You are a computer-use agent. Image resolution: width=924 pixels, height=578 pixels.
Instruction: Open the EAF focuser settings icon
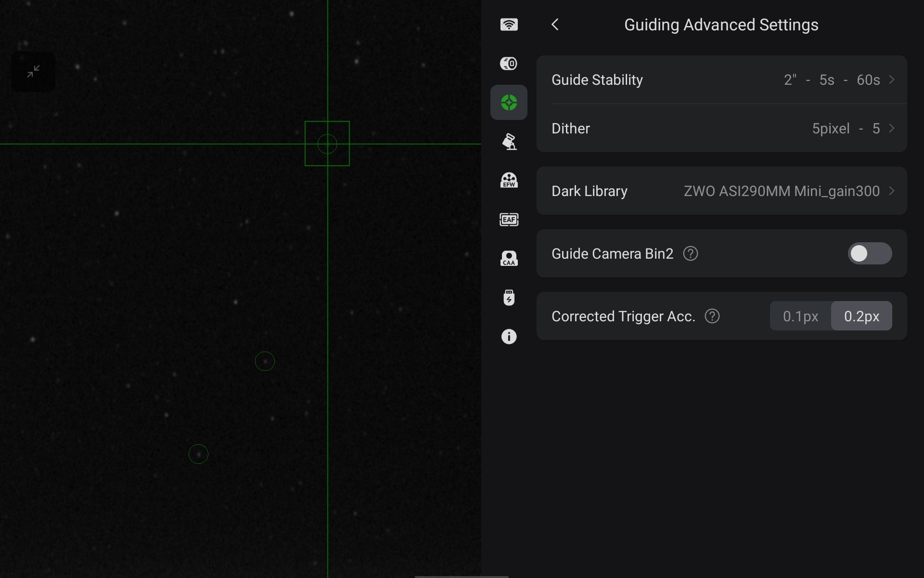[x=509, y=220]
